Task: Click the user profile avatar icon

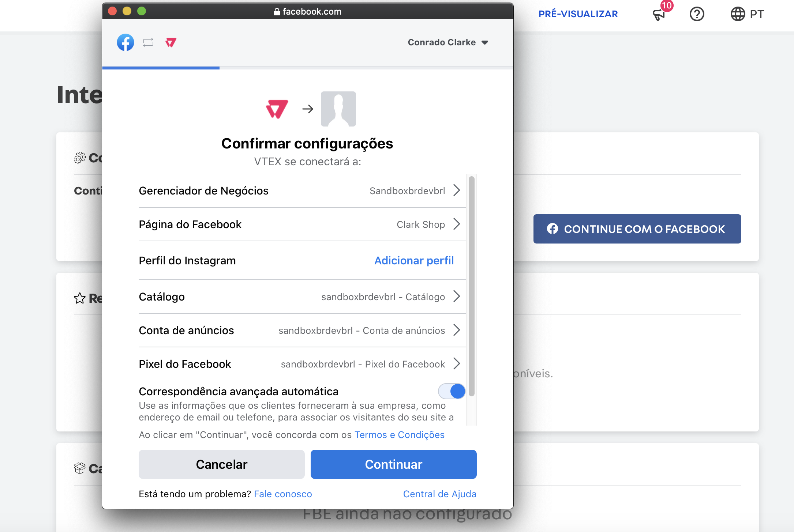Action: coord(338,109)
